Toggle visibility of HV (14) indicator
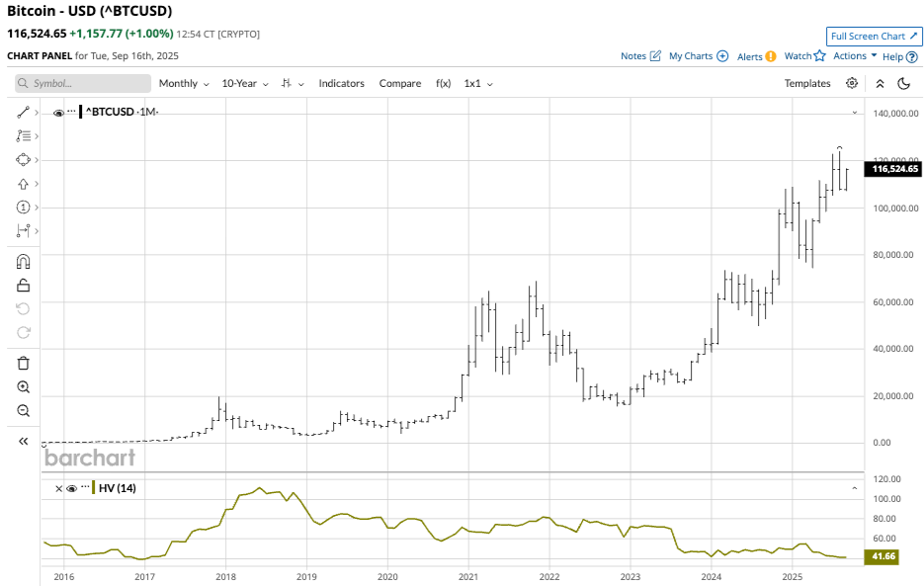924x586 pixels. click(x=72, y=489)
